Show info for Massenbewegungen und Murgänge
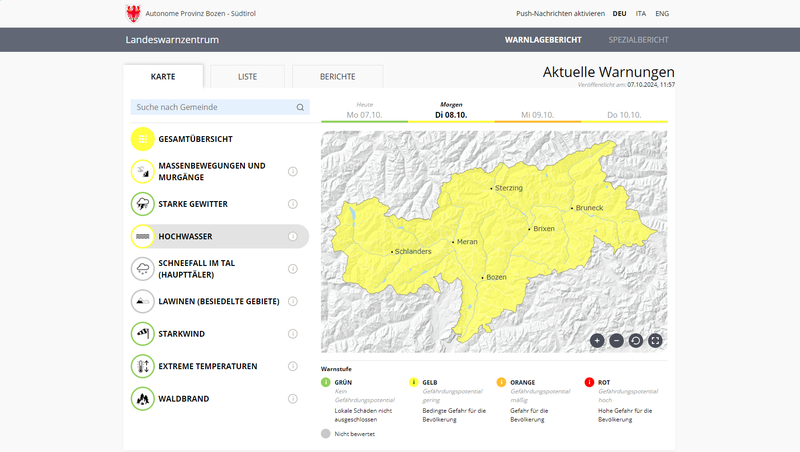 293,172
